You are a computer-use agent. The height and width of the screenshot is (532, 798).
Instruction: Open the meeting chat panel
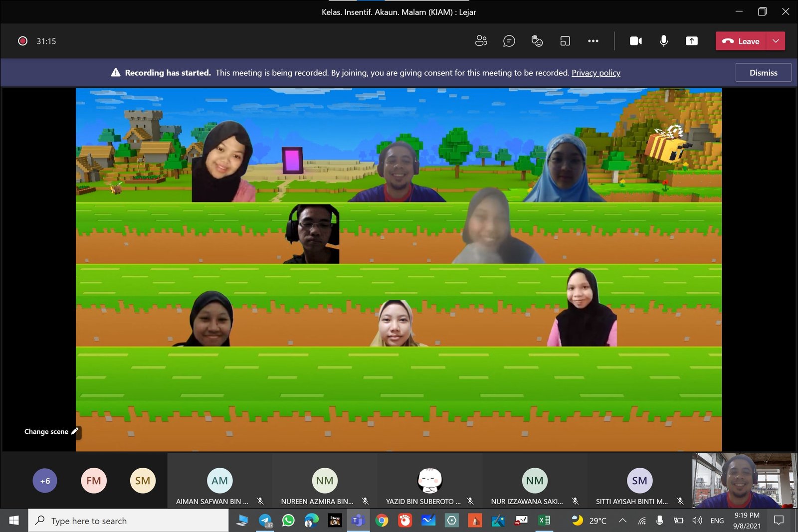509,41
